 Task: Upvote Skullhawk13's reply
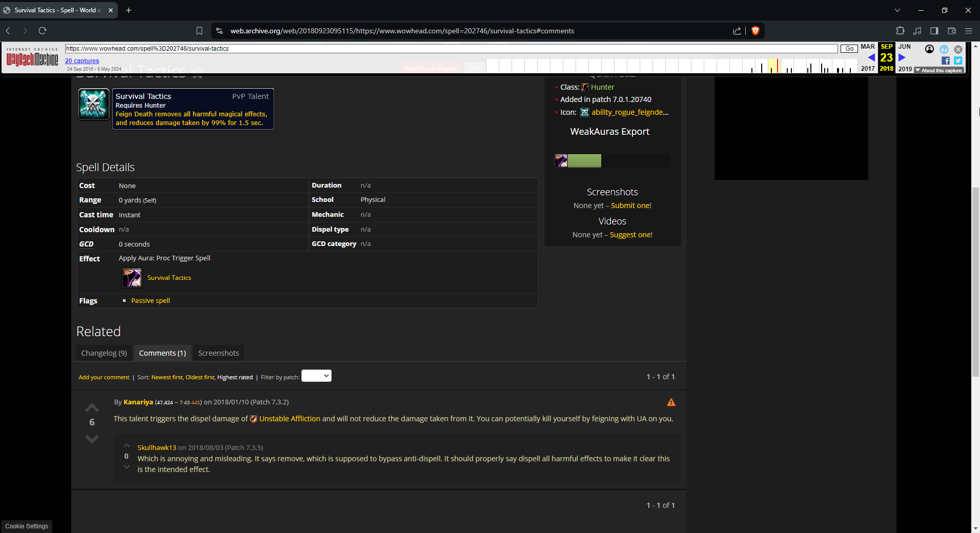tap(127, 445)
